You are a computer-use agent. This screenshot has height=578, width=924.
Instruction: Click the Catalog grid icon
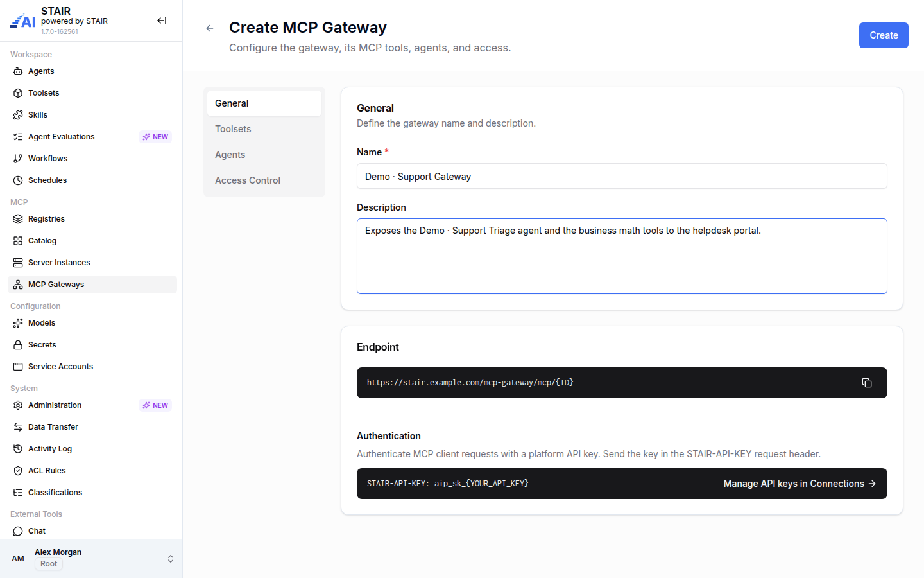click(18, 241)
